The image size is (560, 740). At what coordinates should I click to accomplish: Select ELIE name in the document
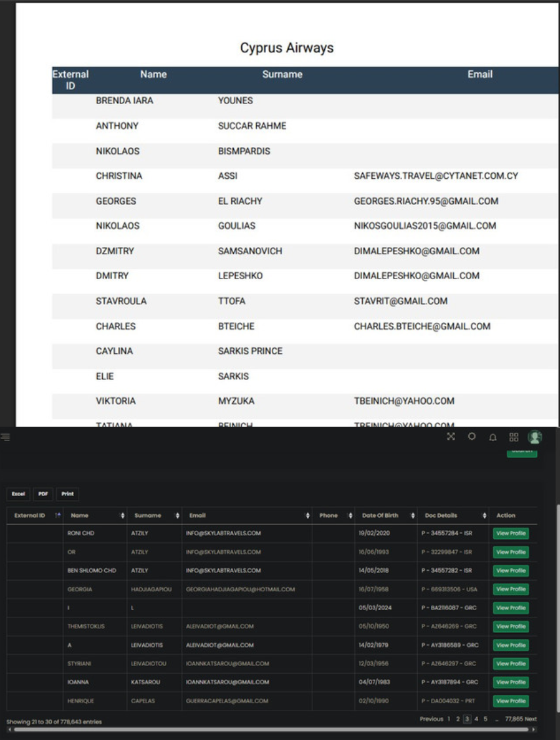point(105,377)
